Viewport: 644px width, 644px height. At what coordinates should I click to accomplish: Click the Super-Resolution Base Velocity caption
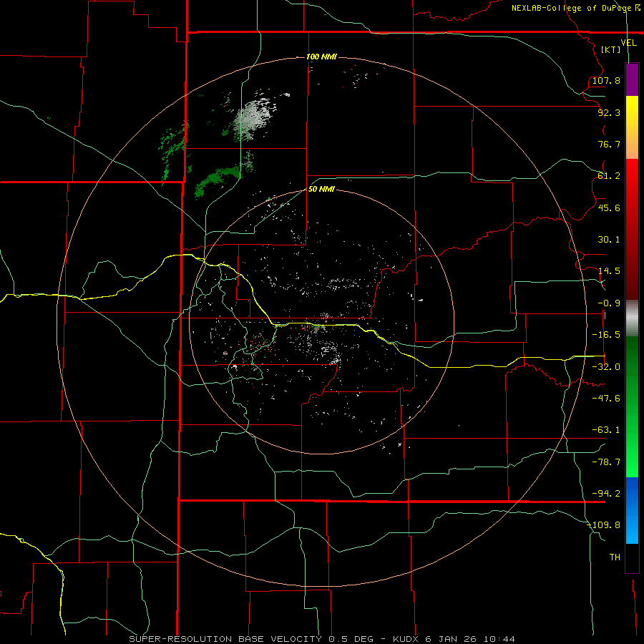tap(321, 639)
